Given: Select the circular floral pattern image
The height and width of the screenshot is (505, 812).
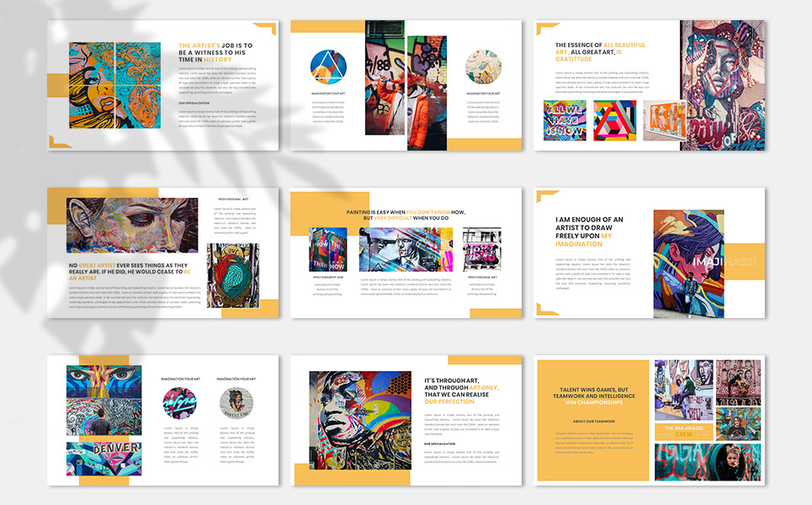Looking at the screenshot, I should pyautogui.click(x=483, y=66).
